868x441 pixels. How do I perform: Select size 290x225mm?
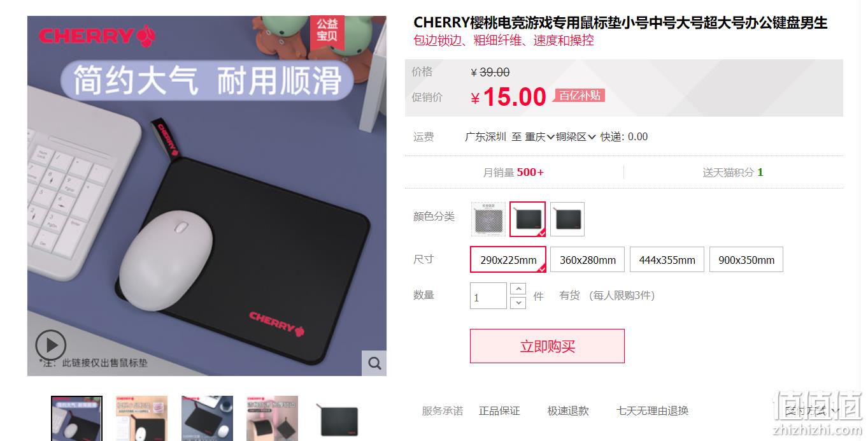(508, 259)
